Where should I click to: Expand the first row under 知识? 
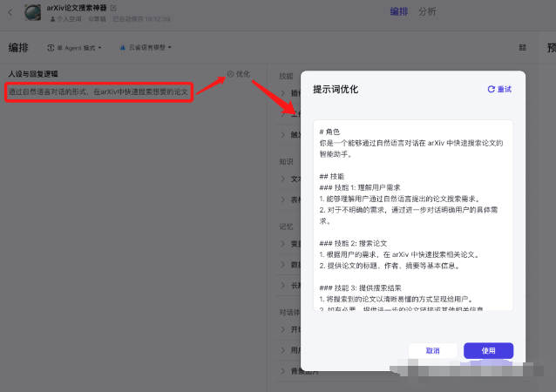(282, 179)
